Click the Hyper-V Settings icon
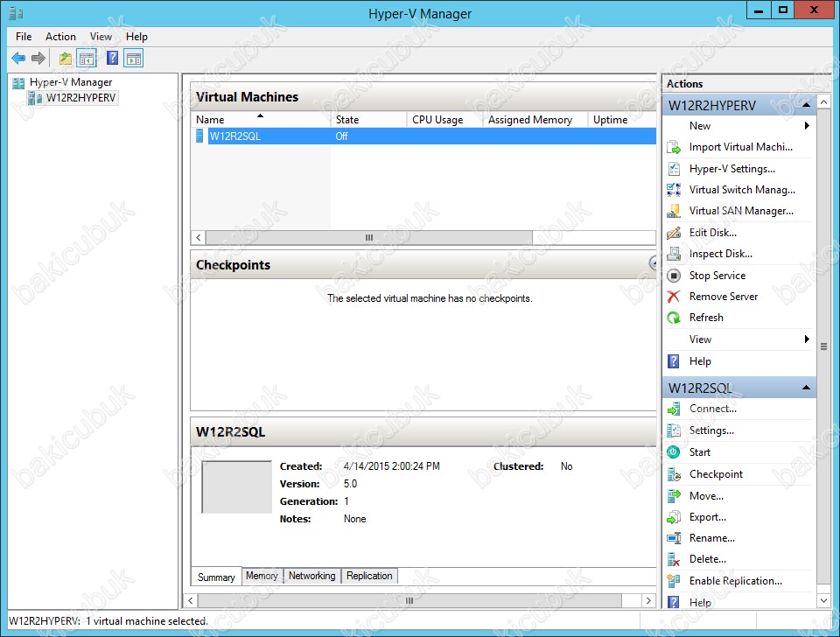The height and width of the screenshot is (637, 840). [674, 169]
